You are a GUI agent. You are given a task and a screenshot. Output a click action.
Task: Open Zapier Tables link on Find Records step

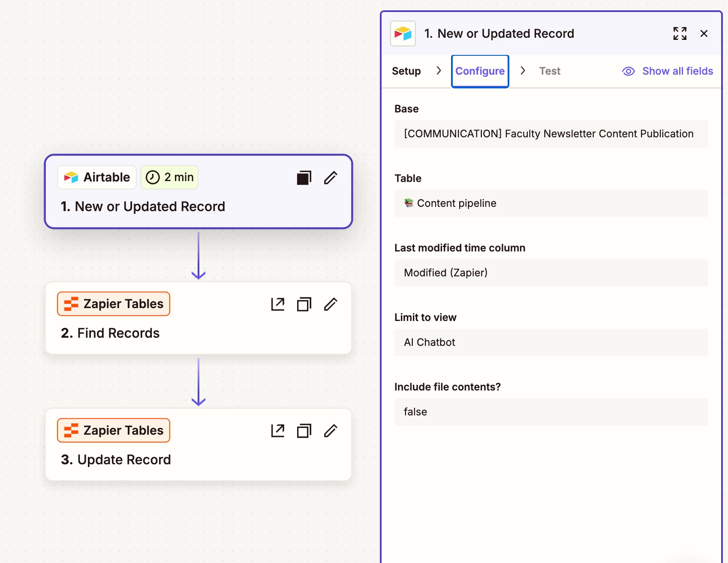[x=278, y=304]
